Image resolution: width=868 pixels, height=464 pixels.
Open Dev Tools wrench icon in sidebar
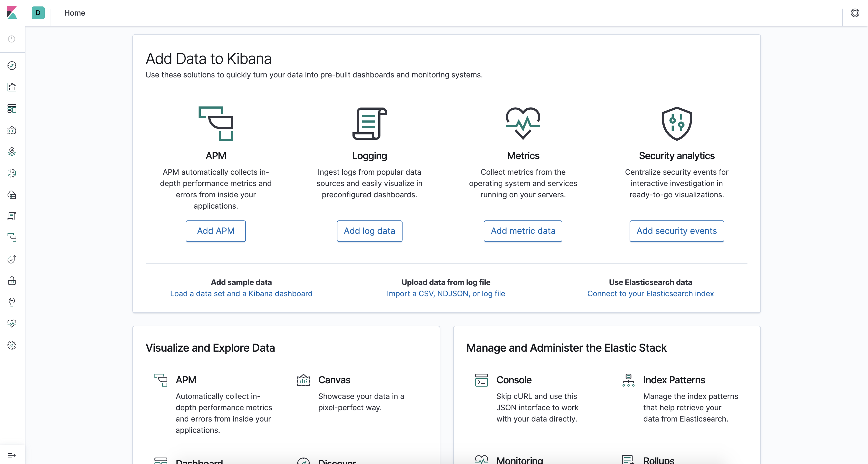12,302
